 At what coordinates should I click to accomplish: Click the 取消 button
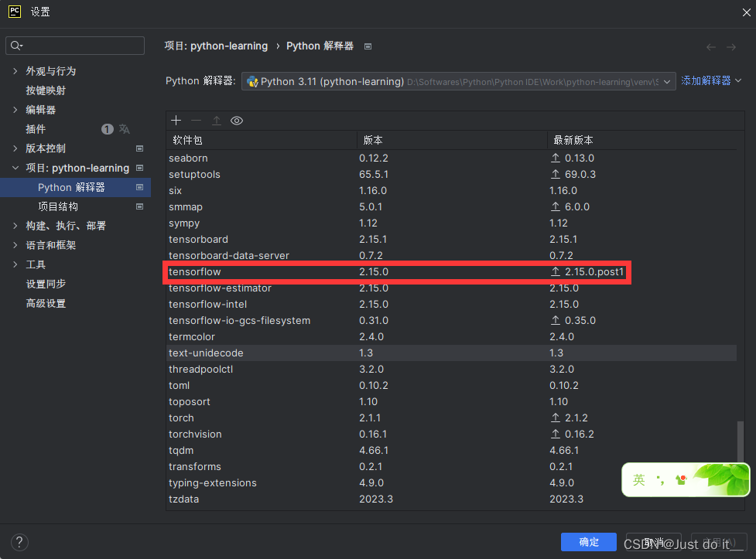click(653, 542)
